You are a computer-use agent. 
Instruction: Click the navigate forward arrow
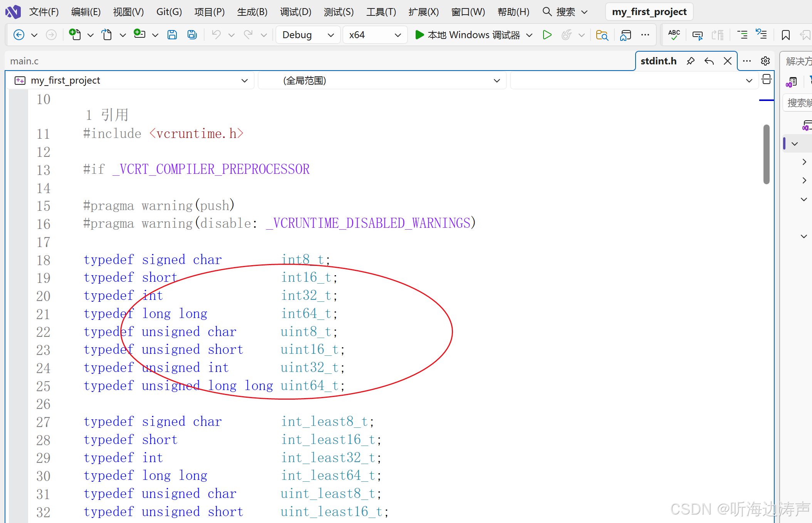(51, 35)
